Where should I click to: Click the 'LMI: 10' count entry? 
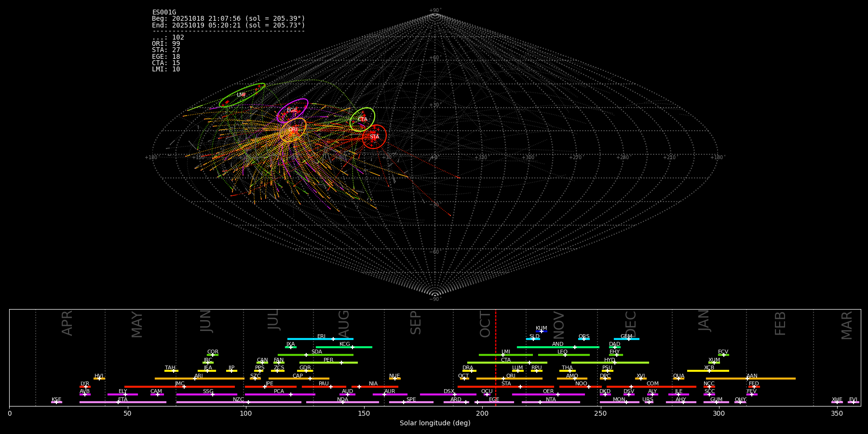(x=166, y=69)
